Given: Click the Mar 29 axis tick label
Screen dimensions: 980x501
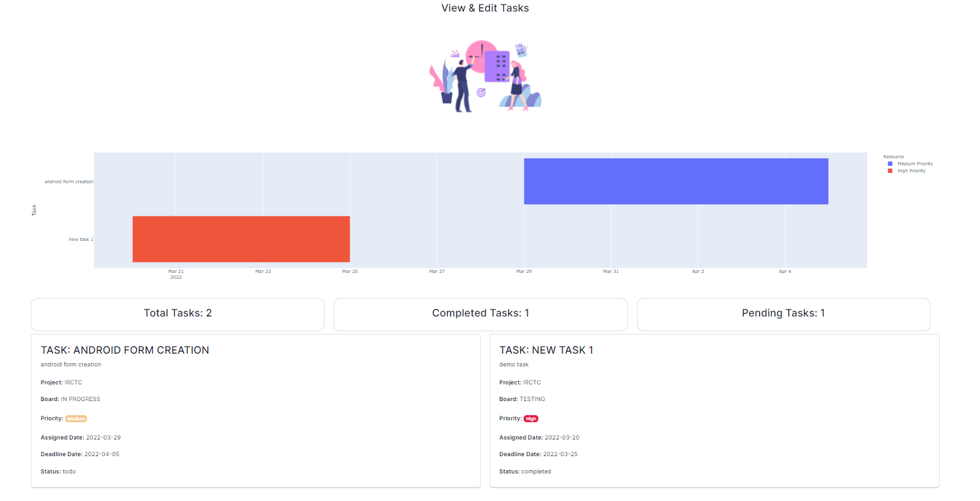Looking at the screenshot, I should (x=524, y=272).
